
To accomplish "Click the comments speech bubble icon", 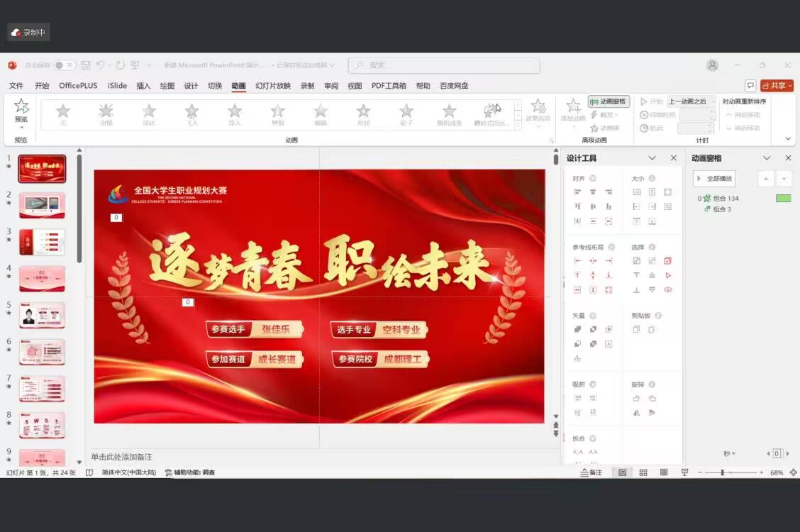I will [750, 86].
